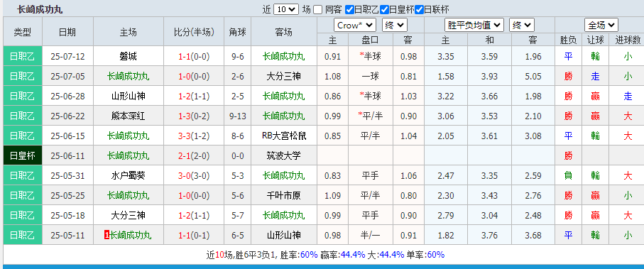Open score 3-3(1-2) of 25-06-15 match
This screenshot has width=644, height=269.
[194, 136]
